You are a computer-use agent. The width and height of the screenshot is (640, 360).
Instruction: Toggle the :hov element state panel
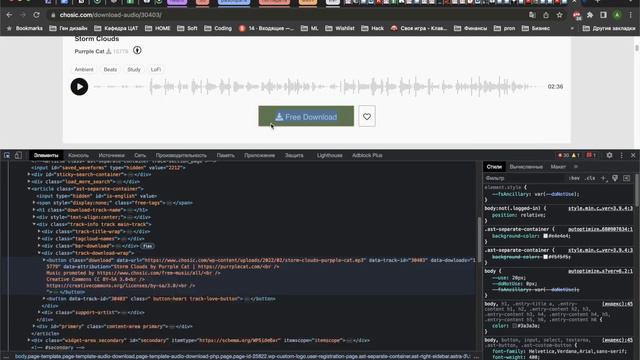pyautogui.click(x=574, y=178)
